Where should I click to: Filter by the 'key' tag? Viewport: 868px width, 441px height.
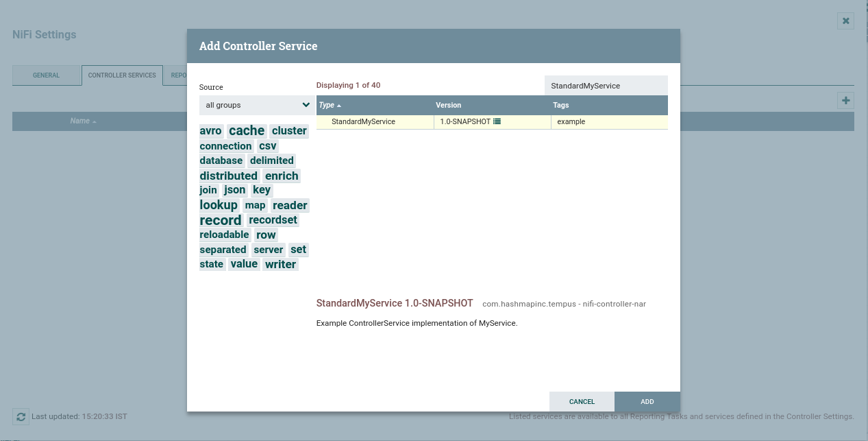262,190
